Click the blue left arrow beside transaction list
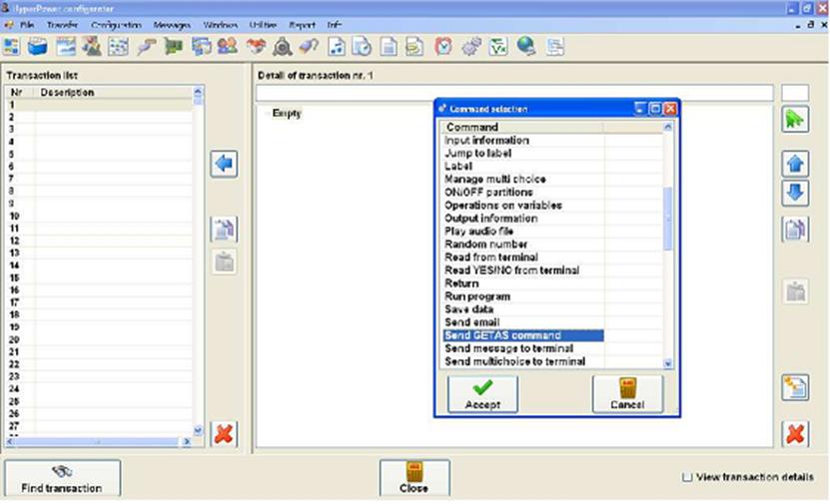The height and width of the screenshot is (504, 830). click(x=224, y=164)
